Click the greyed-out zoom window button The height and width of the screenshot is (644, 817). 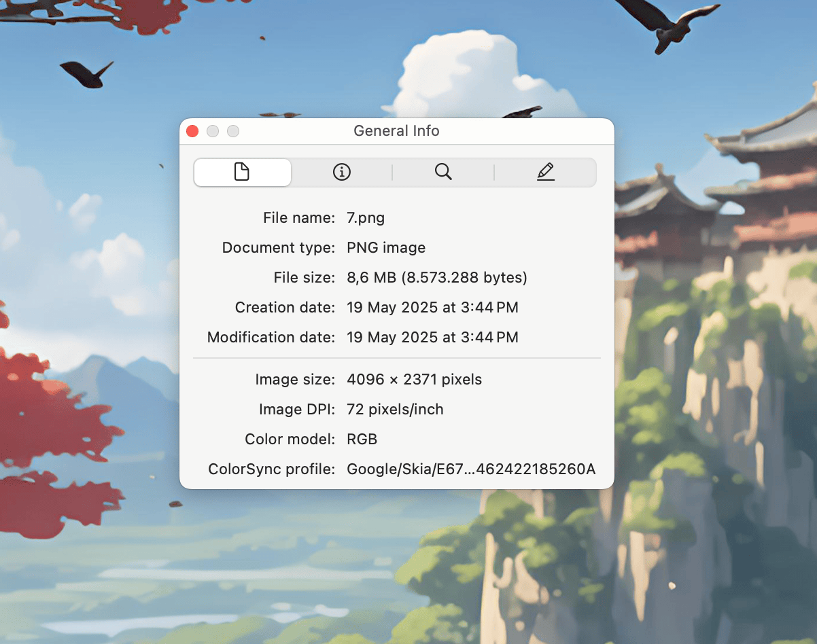pos(233,131)
